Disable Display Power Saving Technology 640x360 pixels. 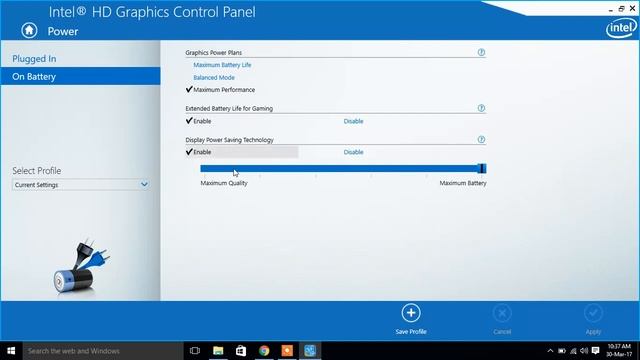[x=353, y=152]
